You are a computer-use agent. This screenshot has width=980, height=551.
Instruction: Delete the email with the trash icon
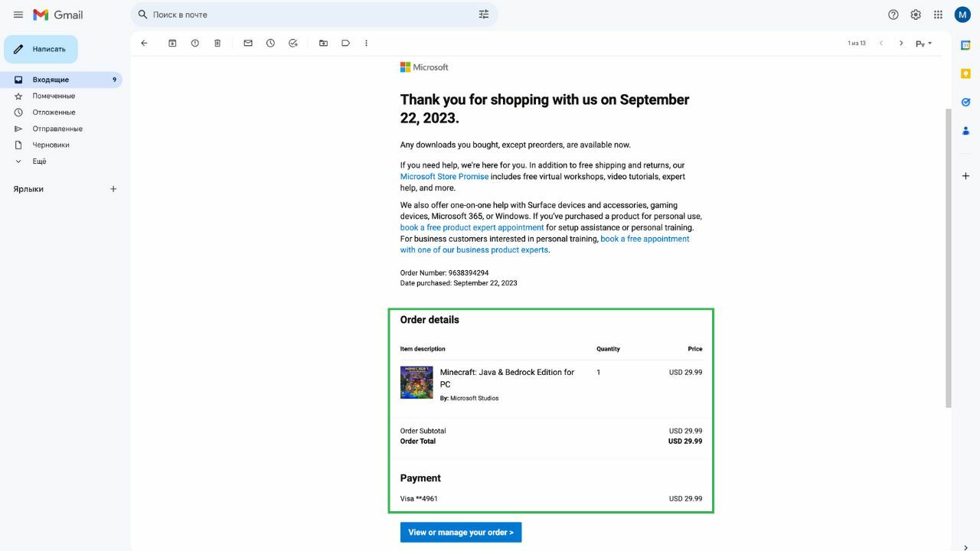pos(217,44)
